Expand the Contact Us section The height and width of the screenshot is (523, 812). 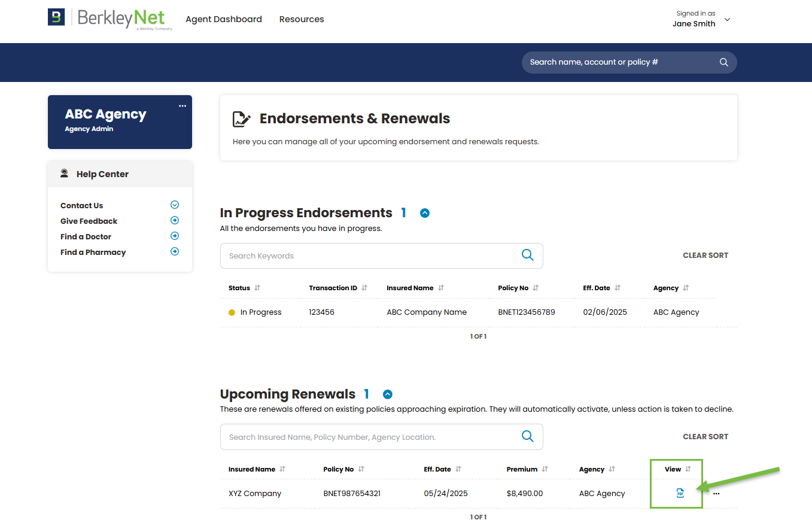[x=175, y=205]
